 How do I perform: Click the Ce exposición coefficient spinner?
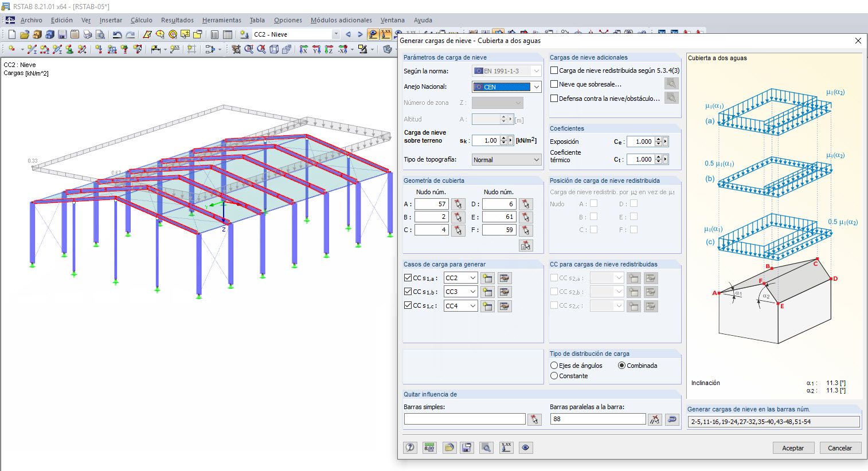tap(658, 142)
